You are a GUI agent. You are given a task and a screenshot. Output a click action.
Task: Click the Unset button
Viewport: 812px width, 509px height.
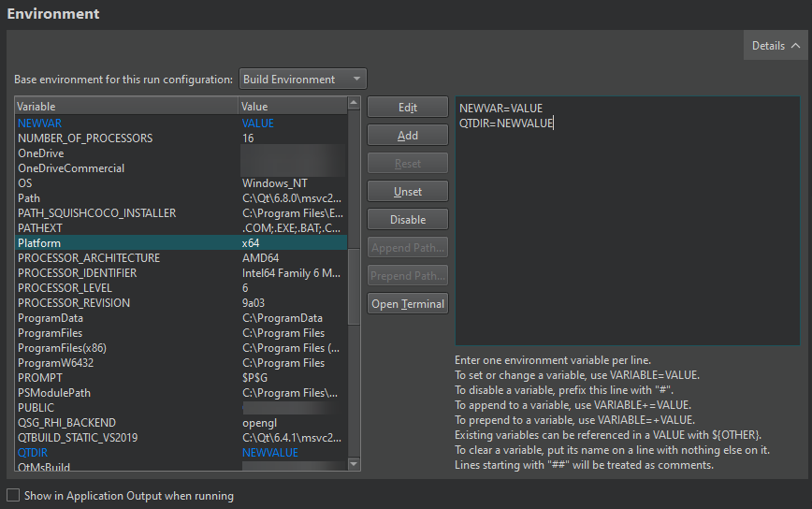click(x=407, y=192)
